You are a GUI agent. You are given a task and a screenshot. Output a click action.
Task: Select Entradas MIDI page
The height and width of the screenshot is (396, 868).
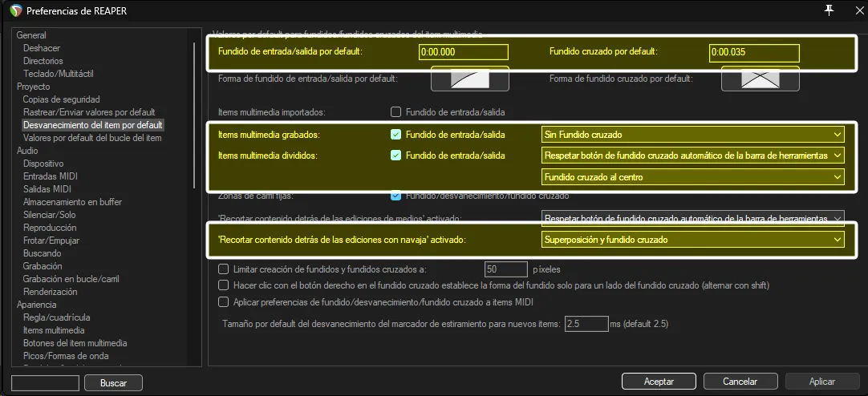(x=51, y=176)
